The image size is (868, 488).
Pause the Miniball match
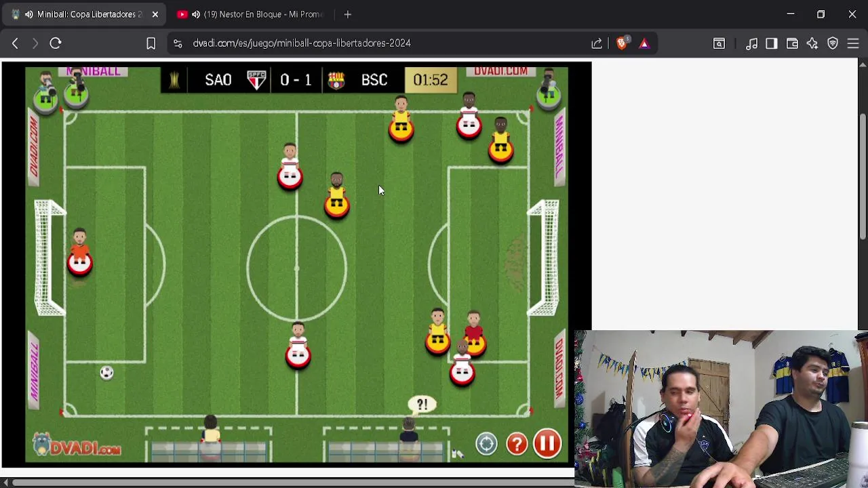pyautogui.click(x=547, y=444)
